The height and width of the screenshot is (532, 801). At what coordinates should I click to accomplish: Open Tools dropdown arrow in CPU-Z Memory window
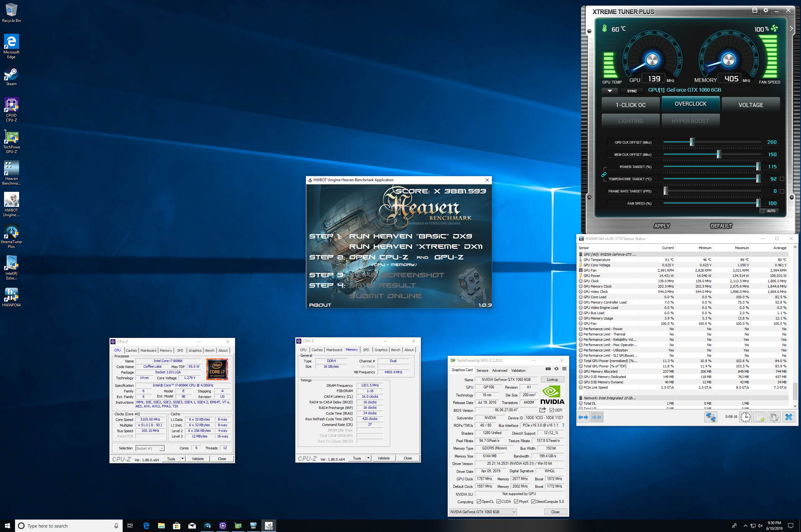tap(368, 458)
